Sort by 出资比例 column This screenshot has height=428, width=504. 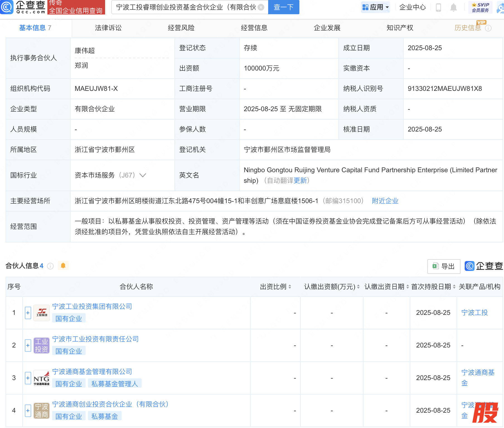point(275,287)
